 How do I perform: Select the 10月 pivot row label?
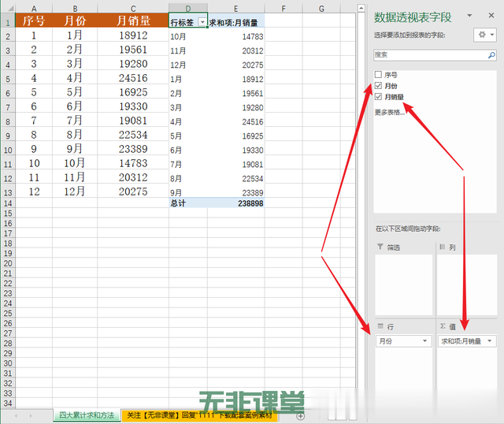tap(188, 36)
